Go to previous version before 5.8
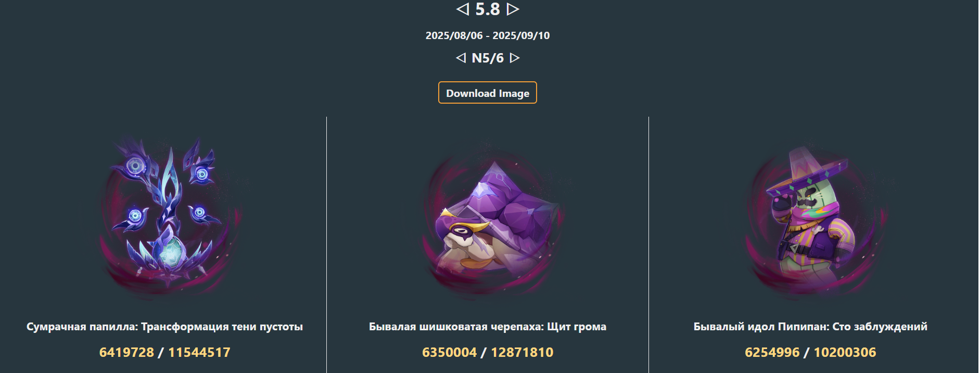 463,9
